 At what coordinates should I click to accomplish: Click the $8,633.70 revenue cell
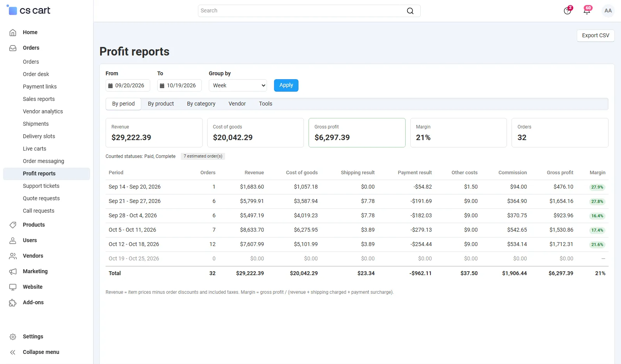(252, 230)
